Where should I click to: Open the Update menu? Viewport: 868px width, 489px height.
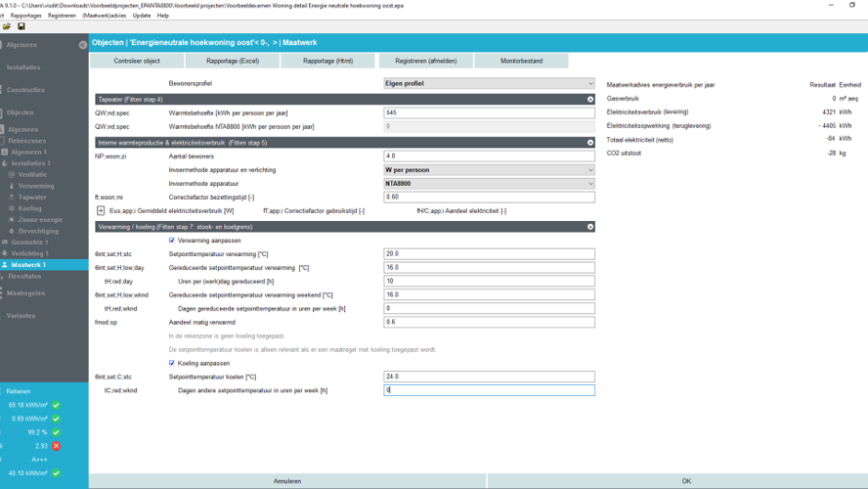click(142, 16)
